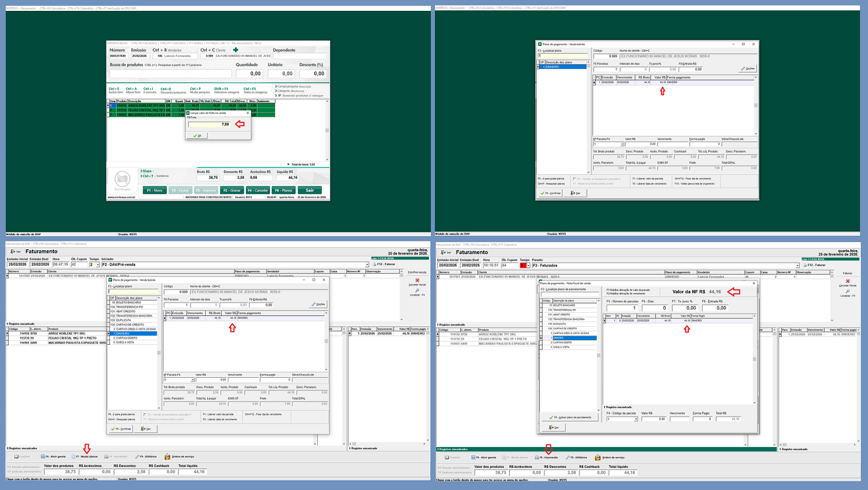Click the F8 - Impressão printer icon in Faturados window

coord(537,457)
